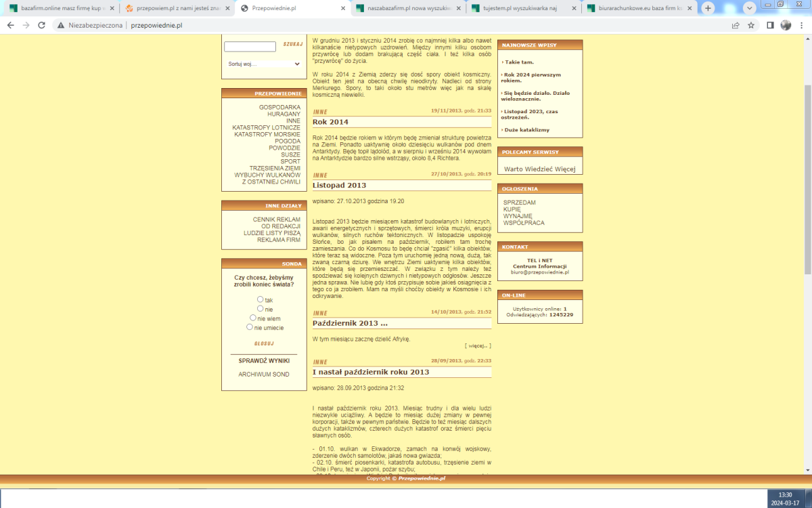Select the 'nie wiem' poll option

click(253, 318)
